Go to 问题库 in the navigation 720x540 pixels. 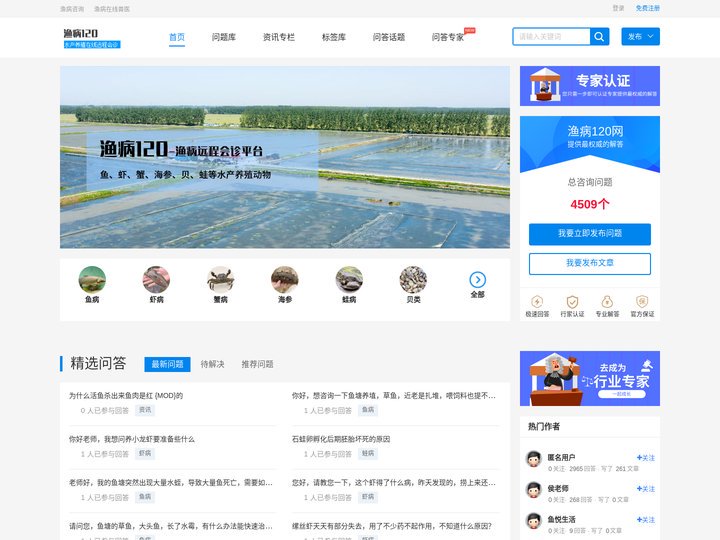click(224, 37)
